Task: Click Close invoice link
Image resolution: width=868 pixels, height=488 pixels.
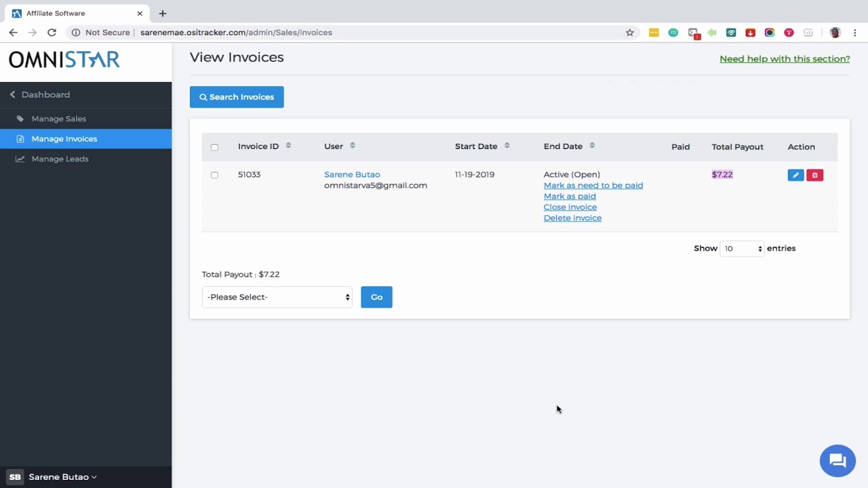Action: [570, 207]
